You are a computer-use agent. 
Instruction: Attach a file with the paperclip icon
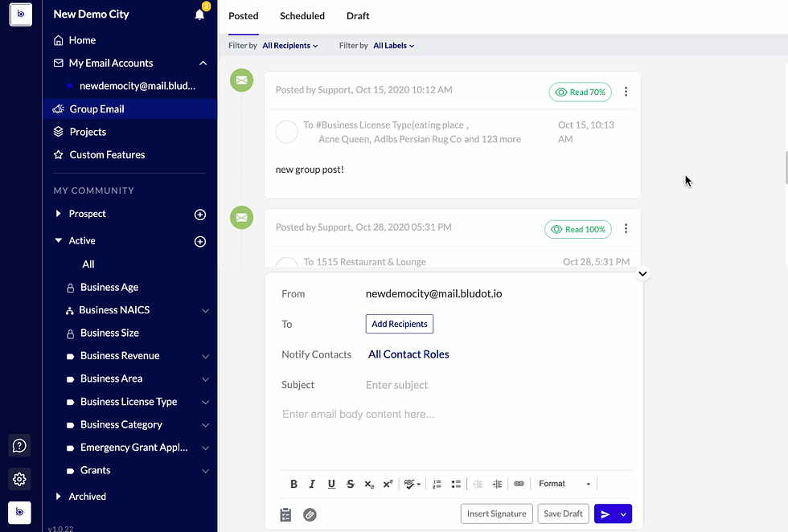tap(310, 514)
